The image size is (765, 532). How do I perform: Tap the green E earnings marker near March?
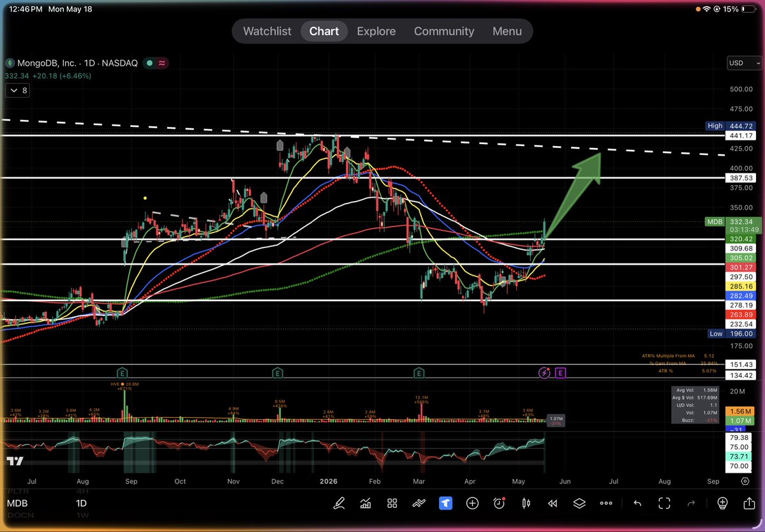pyautogui.click(x=419, y=374)
